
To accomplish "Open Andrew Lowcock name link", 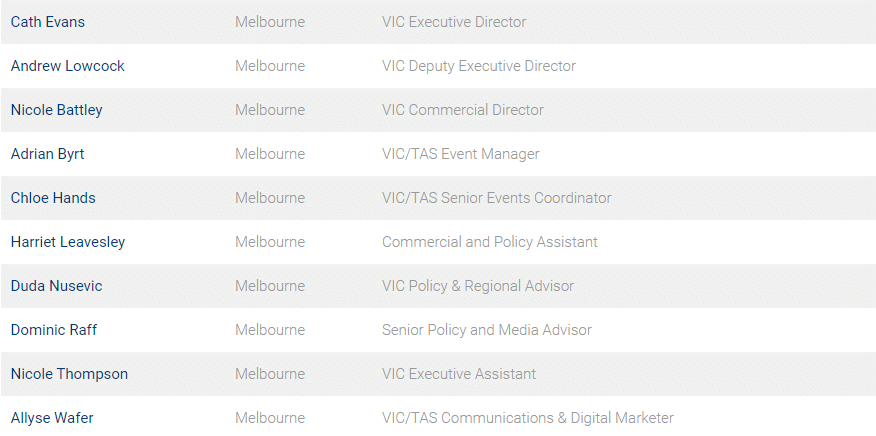I will (68, 66).
